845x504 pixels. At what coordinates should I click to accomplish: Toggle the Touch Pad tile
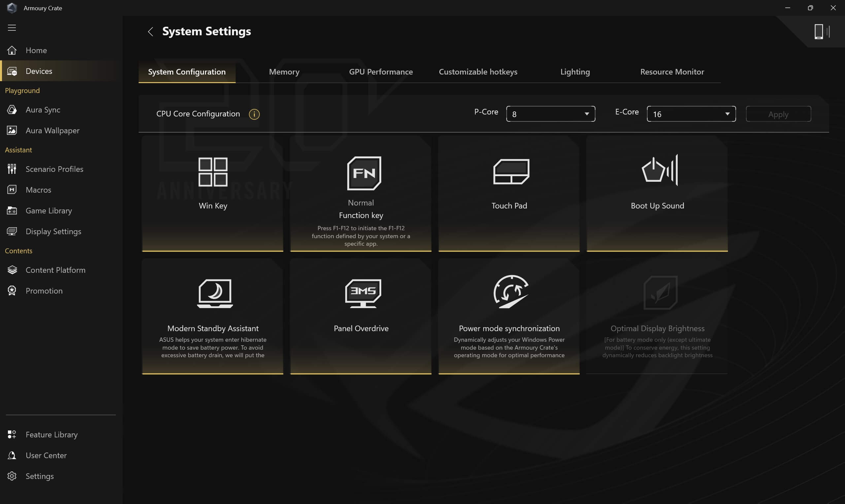[509, 194]
